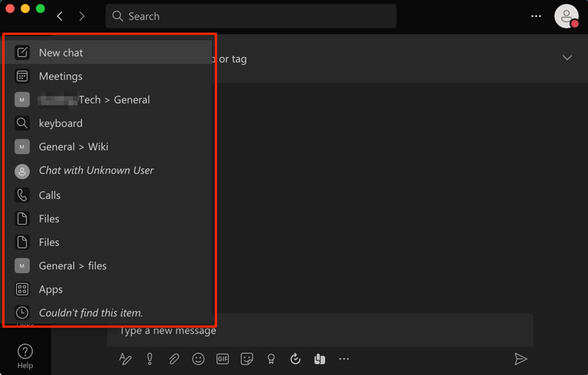Click the Help button in sidebar
The image size is (588, 375).
(25, 356)
